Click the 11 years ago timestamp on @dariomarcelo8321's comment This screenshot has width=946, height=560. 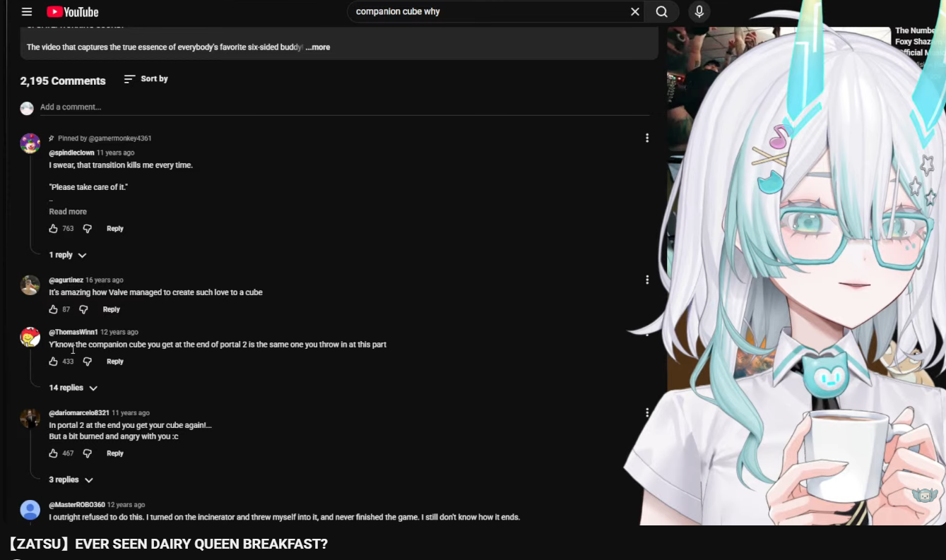point(131,413)
